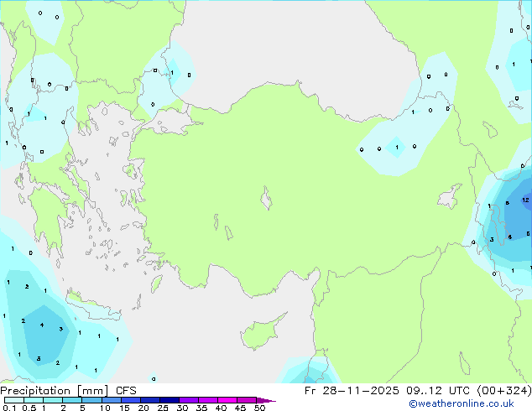Pick the 10–15 mm legend swatch
532x411 pixels.
coord(112,400)
